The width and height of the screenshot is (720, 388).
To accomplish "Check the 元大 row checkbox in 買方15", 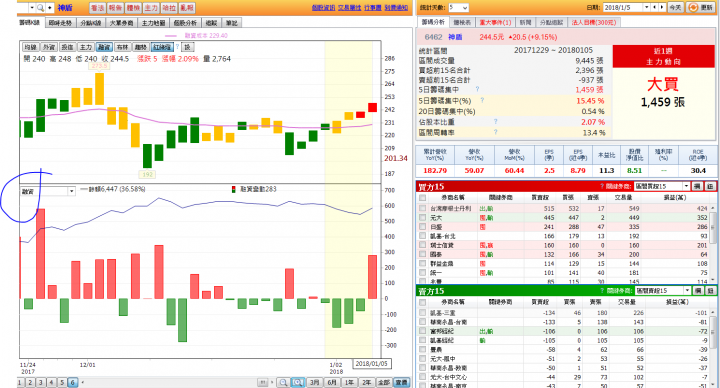I will click(x=422, y=218).
